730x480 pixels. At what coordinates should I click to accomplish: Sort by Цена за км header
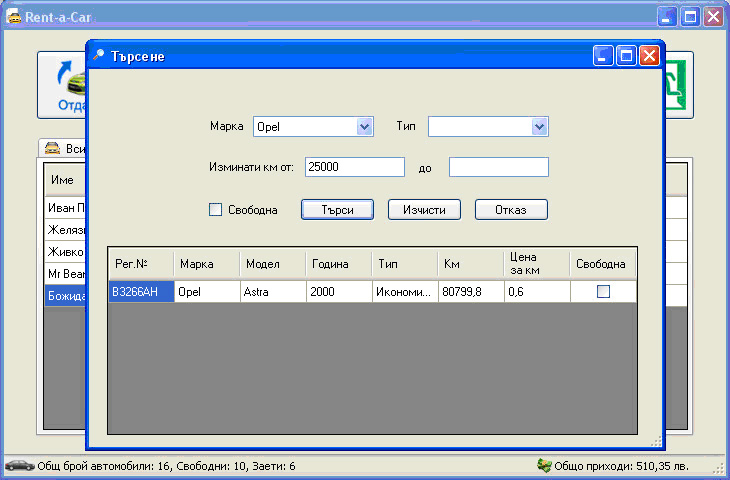538,264
